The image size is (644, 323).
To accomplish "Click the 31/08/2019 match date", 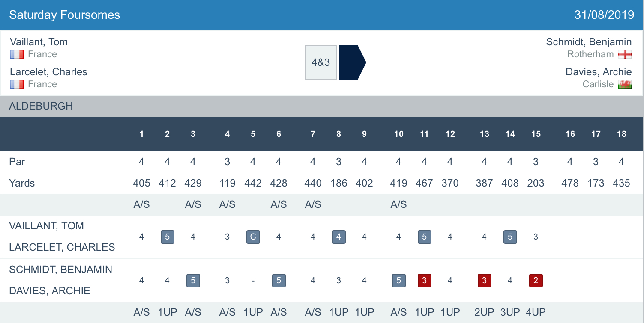I will pos(604,15).
